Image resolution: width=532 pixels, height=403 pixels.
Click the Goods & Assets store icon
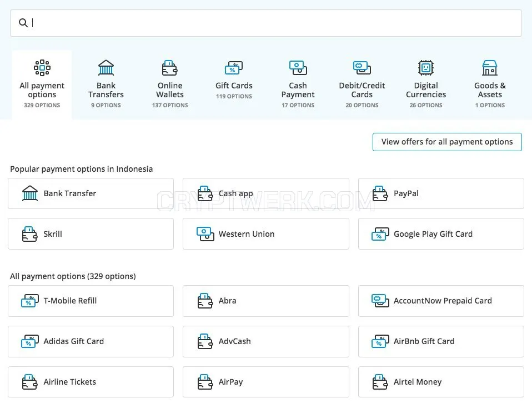coord(490,68)
